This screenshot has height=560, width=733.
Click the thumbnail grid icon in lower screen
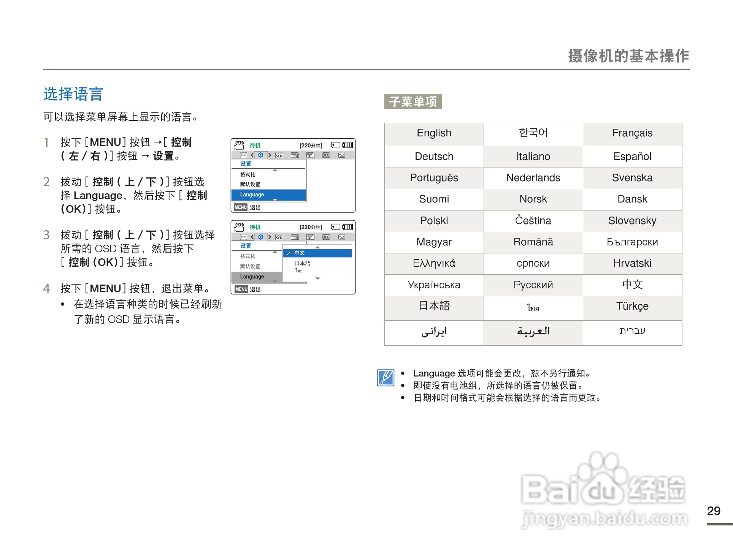[244, 237]
